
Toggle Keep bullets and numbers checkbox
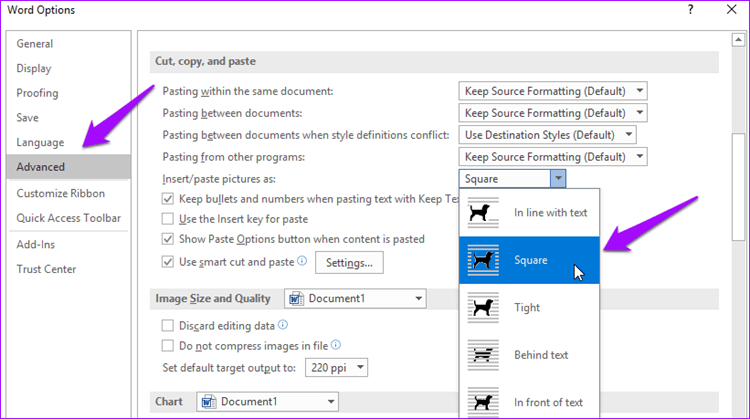pos(167,199)
